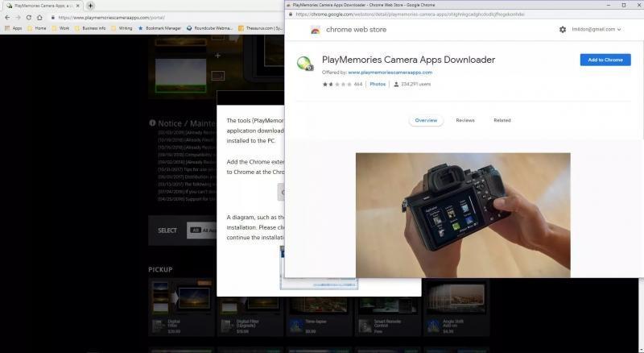Open a new tab with plus button
This screenshot has width=644, height=353.
click(90, 6)
